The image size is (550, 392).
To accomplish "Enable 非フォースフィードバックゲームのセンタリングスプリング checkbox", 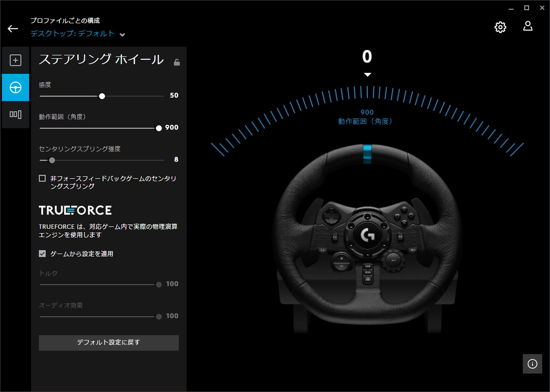I will click(42, 178).
